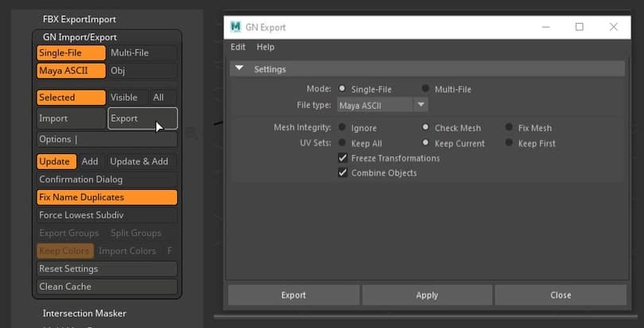This screenshot has height=328, width=644.
Task: Choose Fix Mesh integrity option
Action: [x=510, y=128]
